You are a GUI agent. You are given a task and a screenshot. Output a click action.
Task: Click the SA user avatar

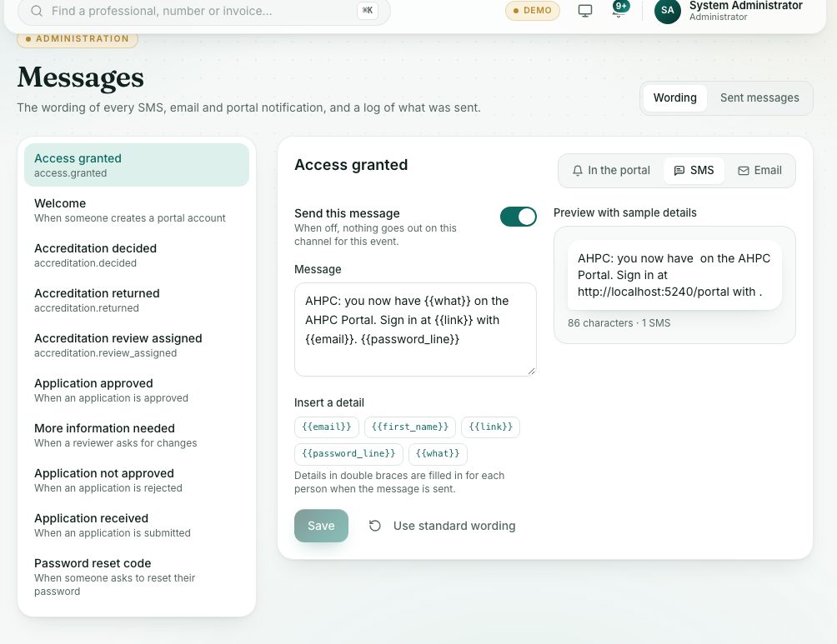pyautogui.click(x=667, y=10)
